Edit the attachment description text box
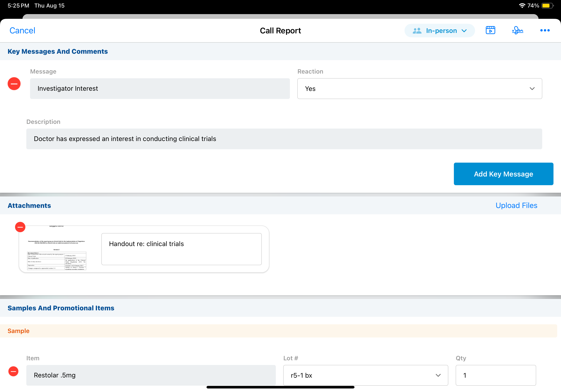Image resolution: width=561 pixels, height=392 pixels. click(181, 249)
